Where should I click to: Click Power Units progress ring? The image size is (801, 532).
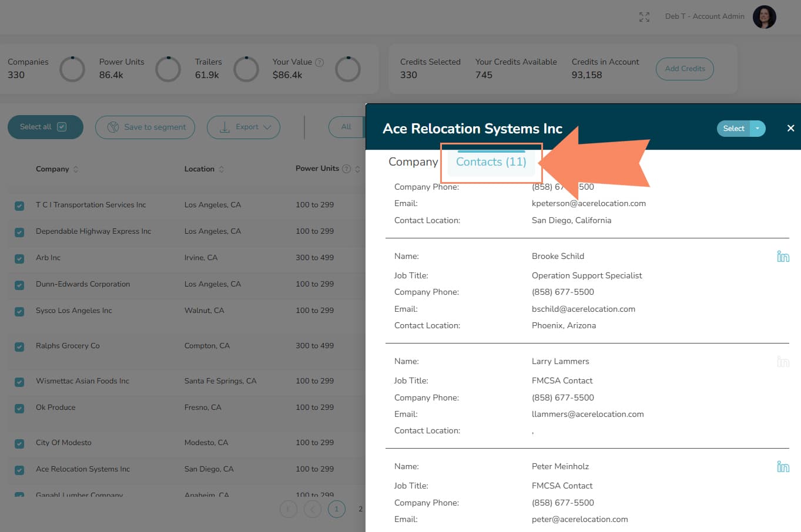(168, 69)
